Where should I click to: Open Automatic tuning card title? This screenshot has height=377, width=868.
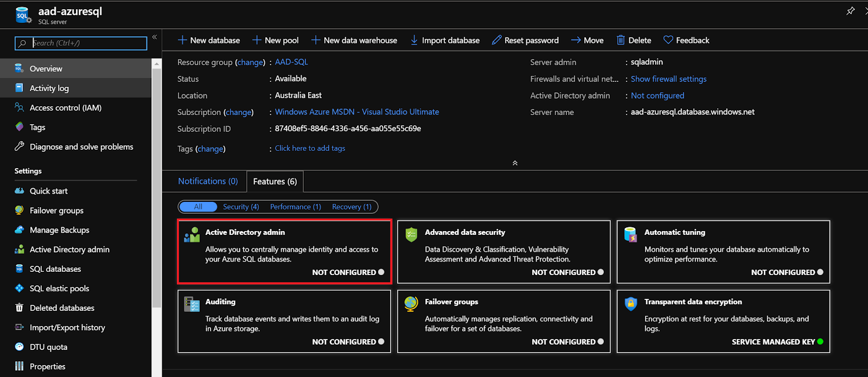675,232
